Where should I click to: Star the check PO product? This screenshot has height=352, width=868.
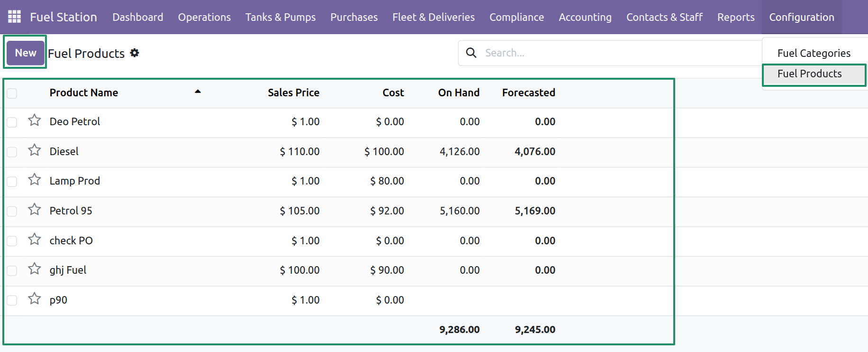point(35,240)
